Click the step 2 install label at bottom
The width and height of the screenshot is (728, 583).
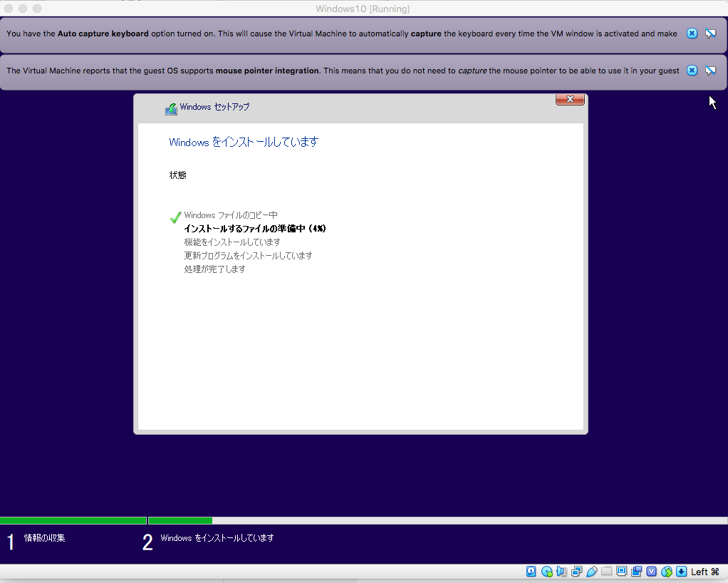pyautogui.click(x=217, y=538)
